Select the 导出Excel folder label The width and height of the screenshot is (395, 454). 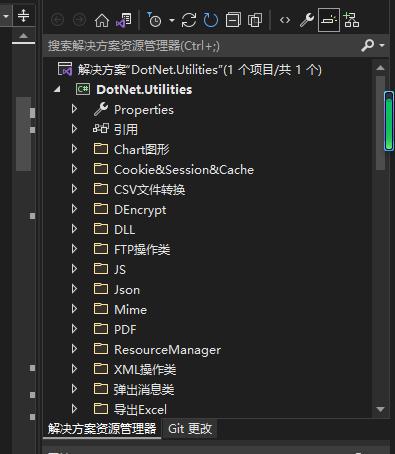coord(140,410)
